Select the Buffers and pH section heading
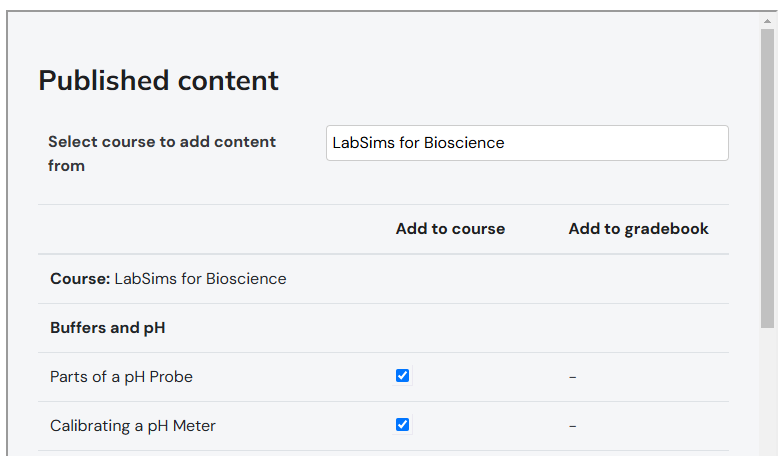The width and height of the screenshot is (783, 456). tap(108, 328)
